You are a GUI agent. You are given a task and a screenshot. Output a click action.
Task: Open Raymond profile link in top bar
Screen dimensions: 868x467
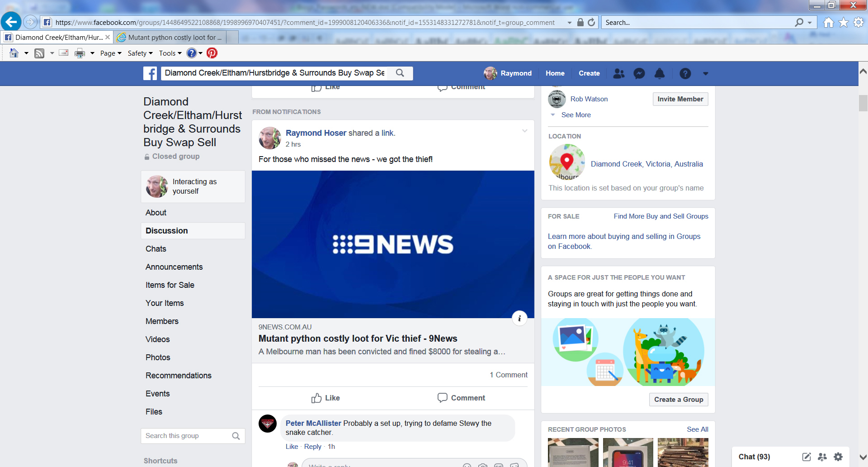coord(508,73)
